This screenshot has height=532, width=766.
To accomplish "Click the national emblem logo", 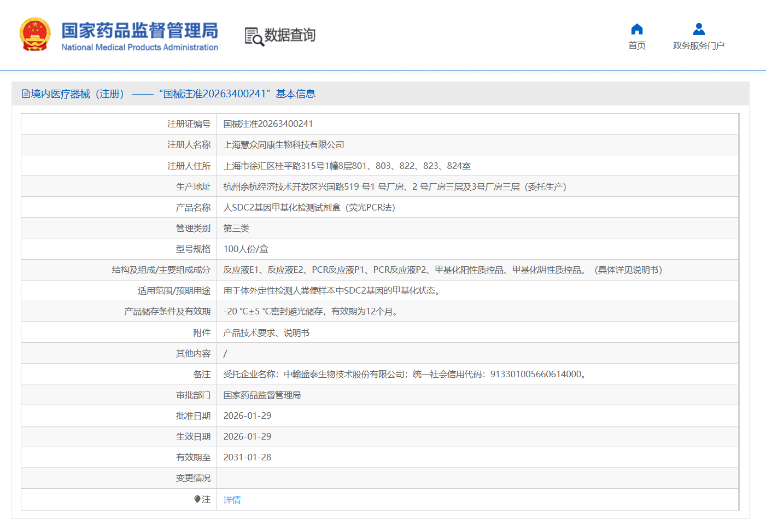I will (35, 34).
